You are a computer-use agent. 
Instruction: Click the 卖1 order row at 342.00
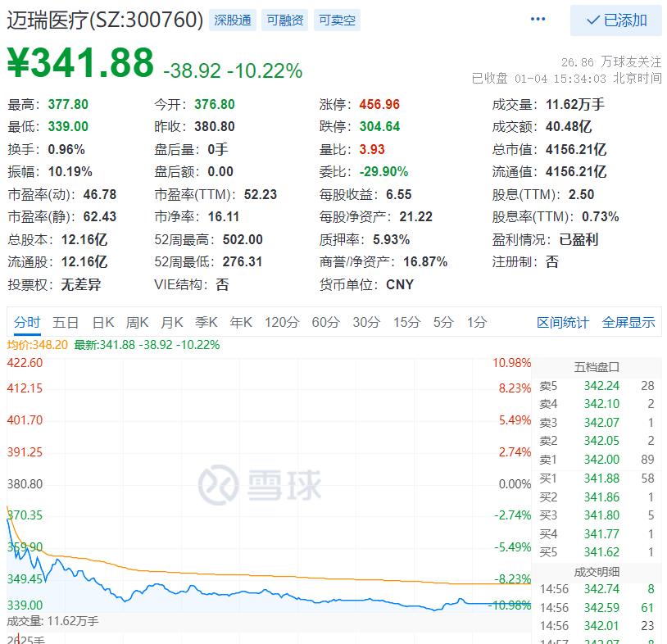point(597,460)
